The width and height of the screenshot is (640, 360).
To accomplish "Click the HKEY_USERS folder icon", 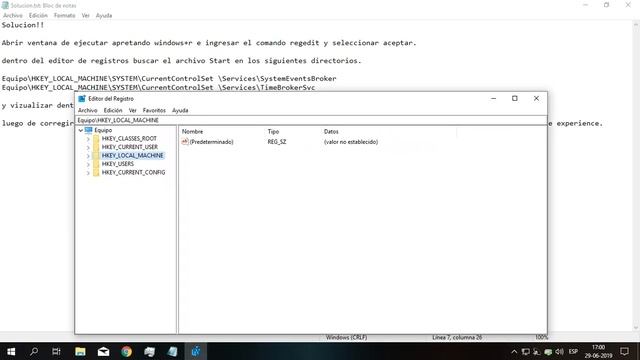I will 96,164.
